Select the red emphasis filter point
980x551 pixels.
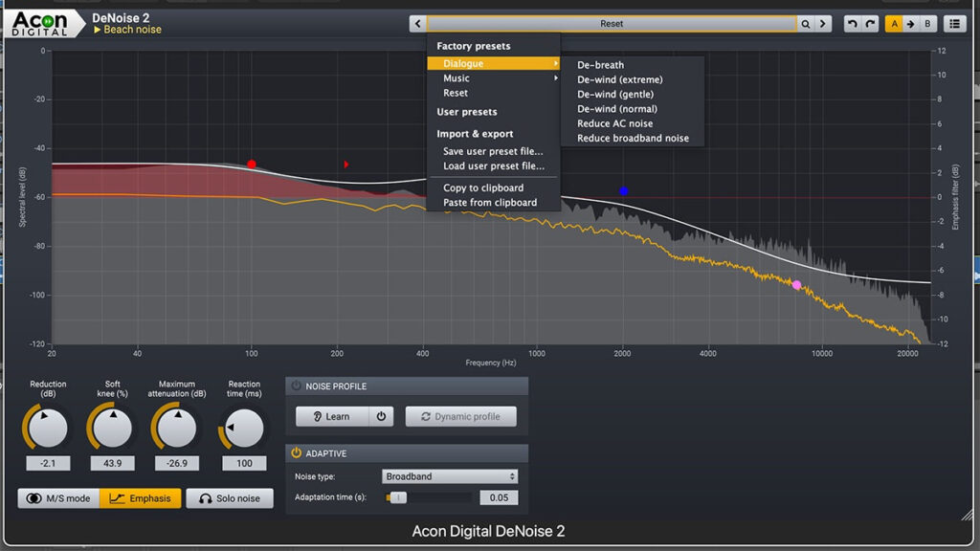(x=252, y=165)
